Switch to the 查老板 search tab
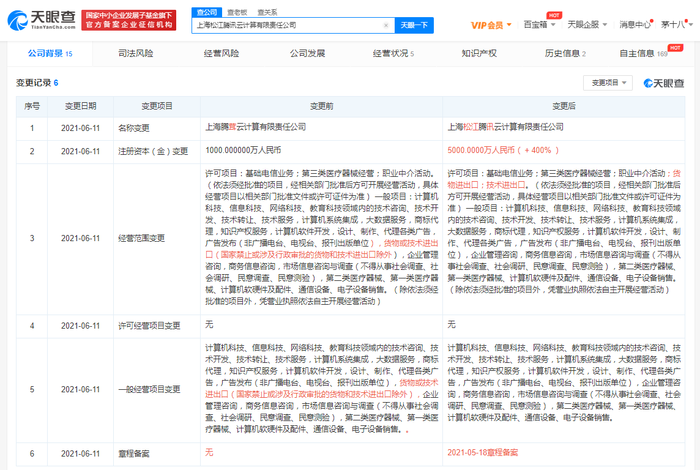 (237, 11)
